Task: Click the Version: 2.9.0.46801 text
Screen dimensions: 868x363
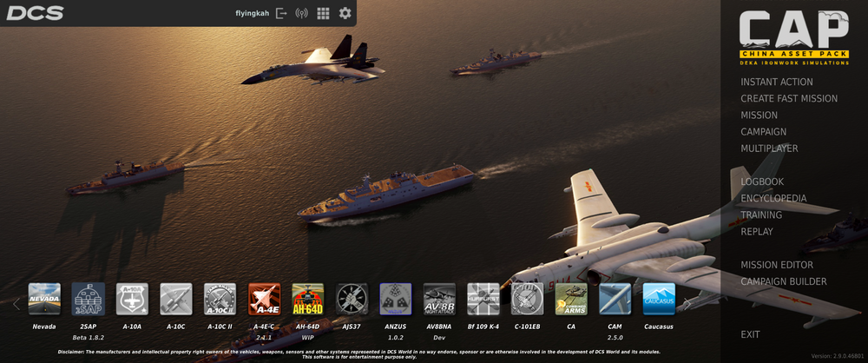Action: [x=838, y=356]
